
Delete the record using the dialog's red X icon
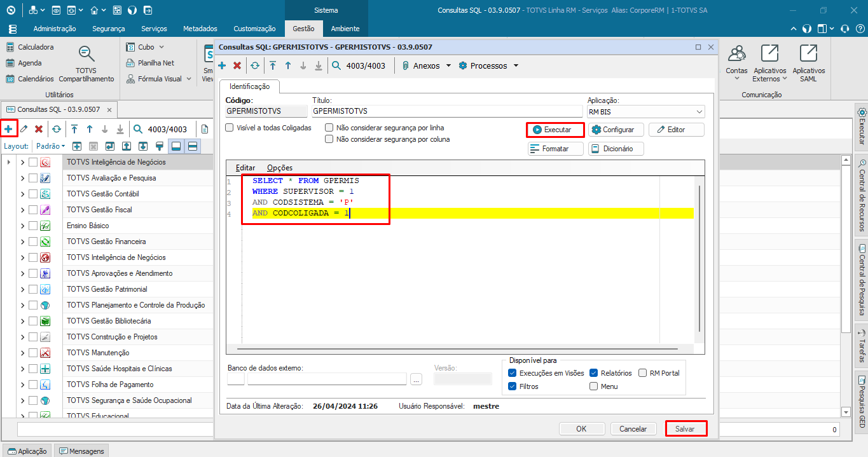click(x=237, y=65)
